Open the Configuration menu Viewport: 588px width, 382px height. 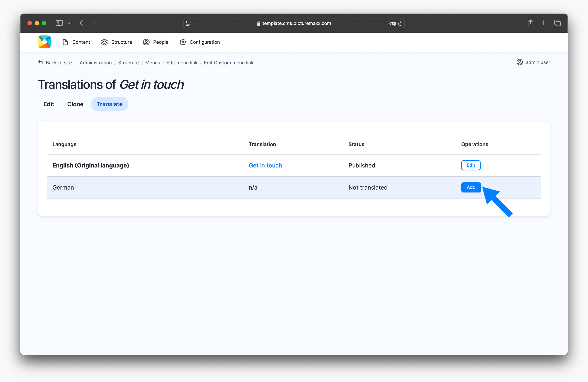[x=200, y=42]
